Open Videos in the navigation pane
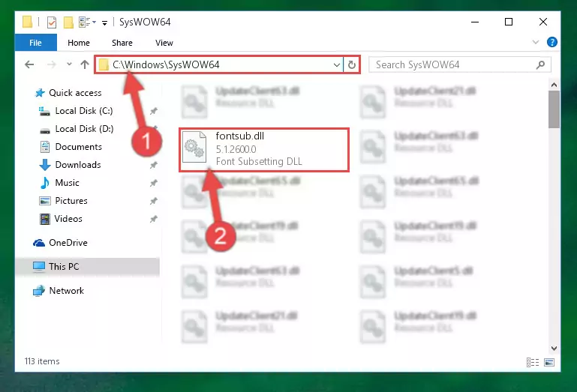 [x=68, y=219]
